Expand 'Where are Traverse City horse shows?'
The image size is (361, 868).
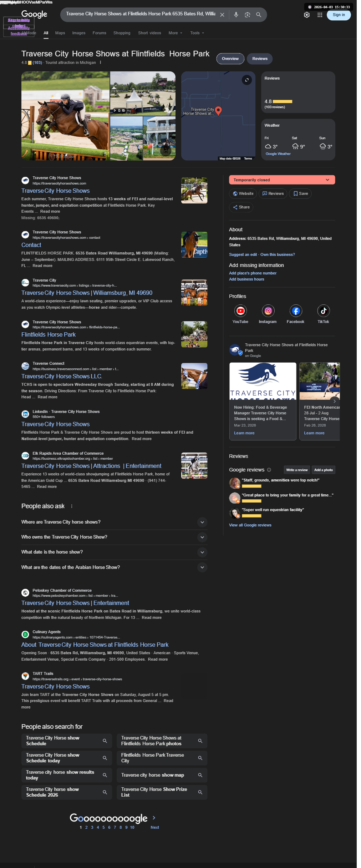pos(114,522)
